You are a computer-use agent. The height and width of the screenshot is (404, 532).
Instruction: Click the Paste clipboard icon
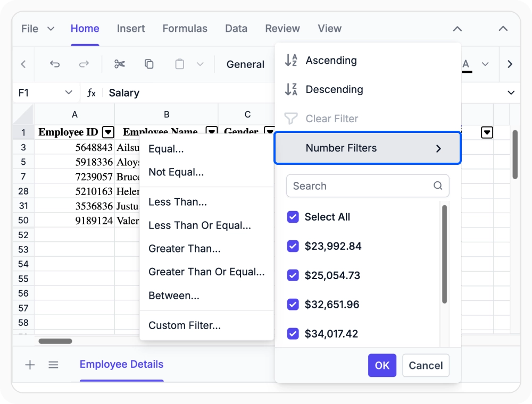pyautogui.click(x=179, y=64)
